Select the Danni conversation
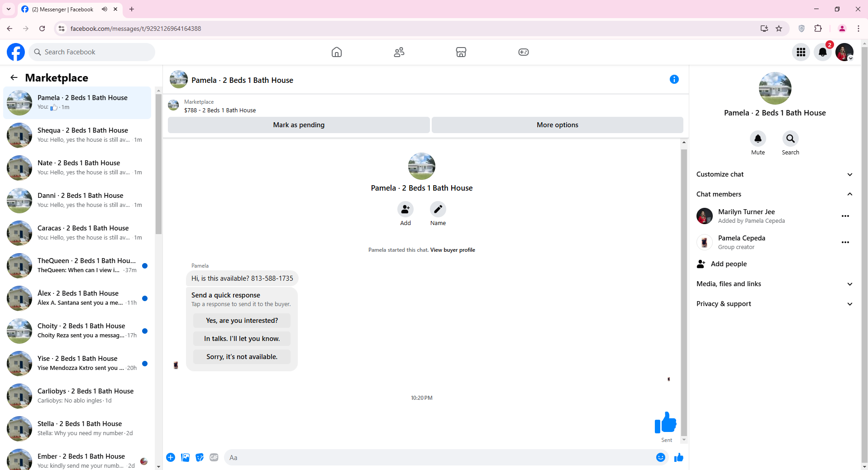868x470 pixels. coord(77,201)
